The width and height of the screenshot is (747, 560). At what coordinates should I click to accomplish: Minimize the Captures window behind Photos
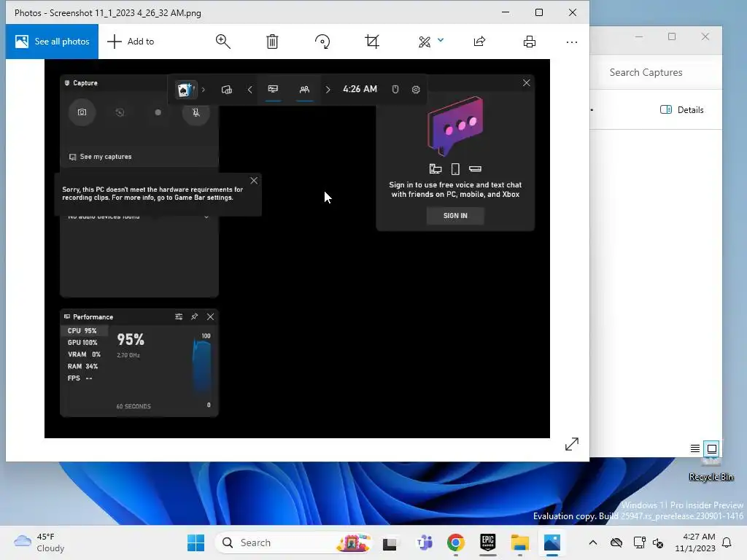click(639, 36)
